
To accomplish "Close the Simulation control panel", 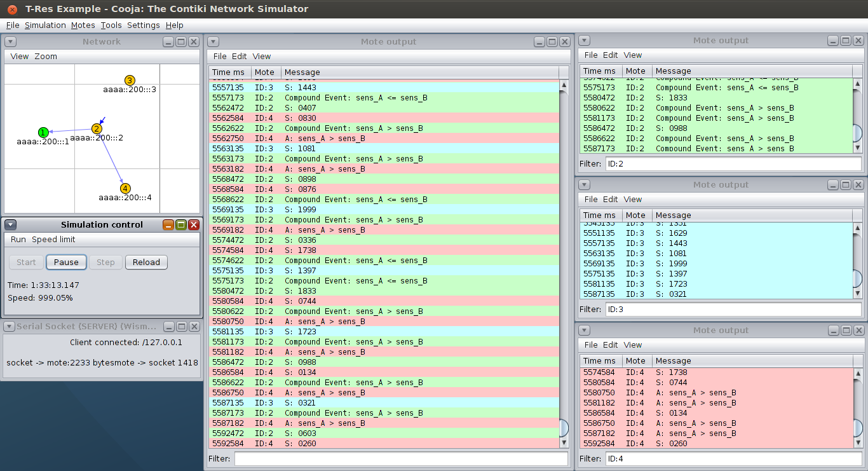I will pos(194,224).
